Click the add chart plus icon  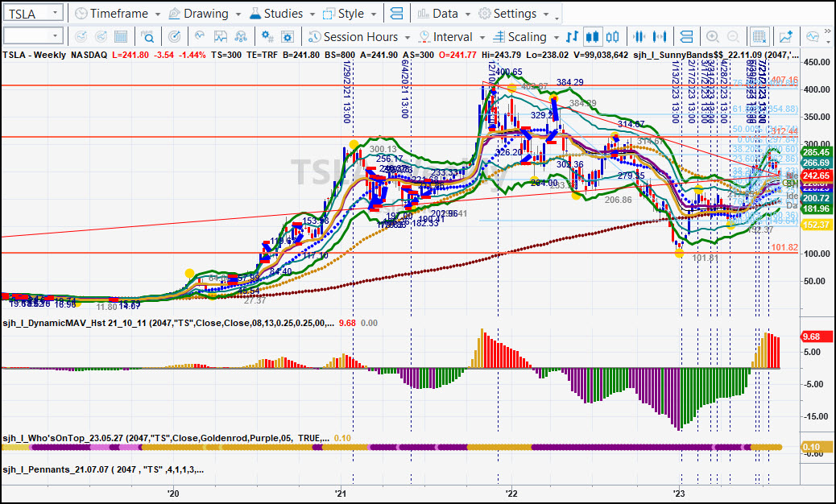[x=786, y=37]
